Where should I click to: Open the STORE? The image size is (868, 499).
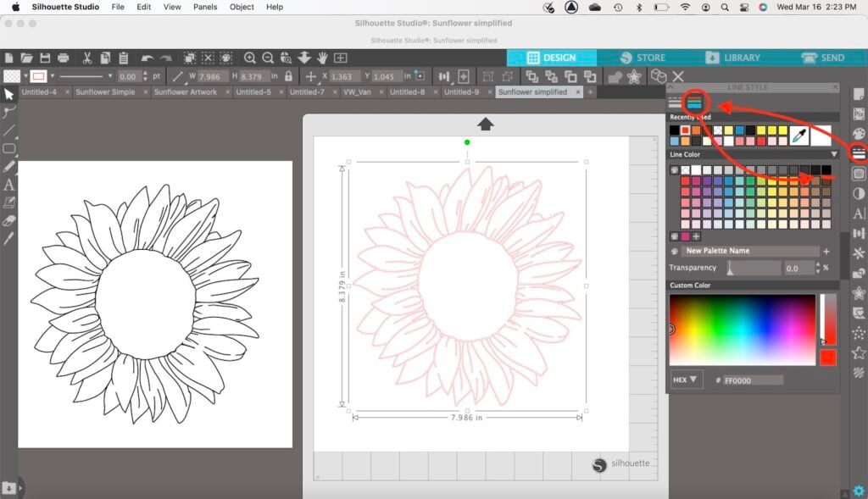643,58
